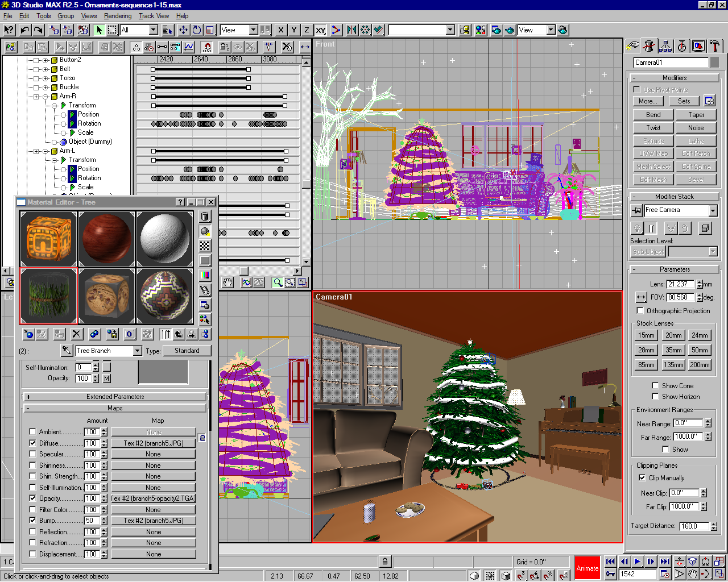Open the Display command panel tab
This screenshot has height=582, width=728.
(698, 46)
